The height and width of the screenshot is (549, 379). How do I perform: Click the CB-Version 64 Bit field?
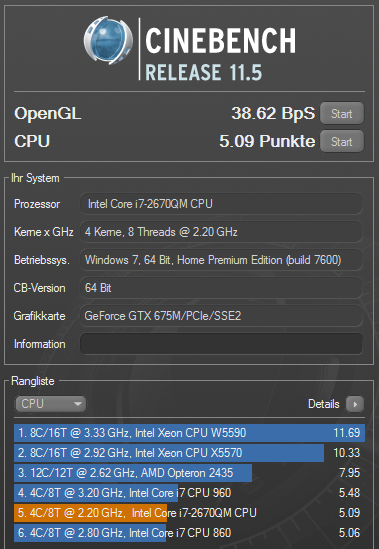coord(221,288)
